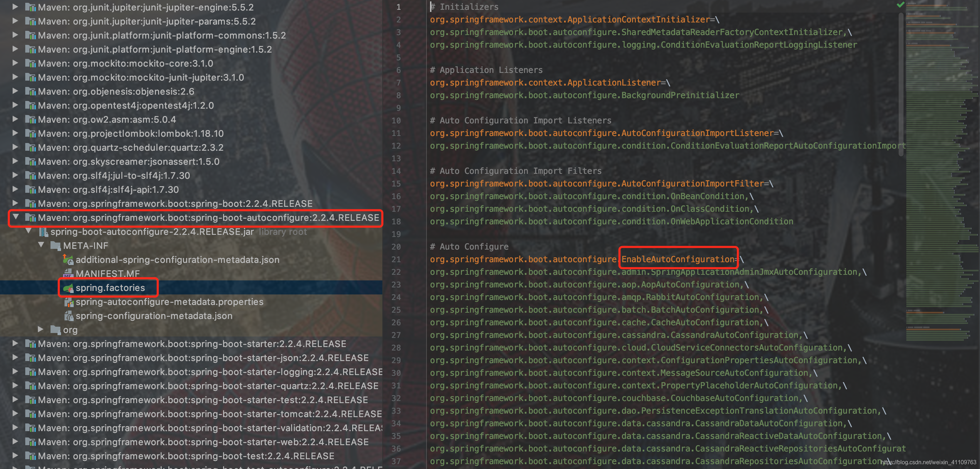Viewport: 980px width, 469px height.
Task: Click library icon of lombok:1.18.10
Action: (31, 134)
